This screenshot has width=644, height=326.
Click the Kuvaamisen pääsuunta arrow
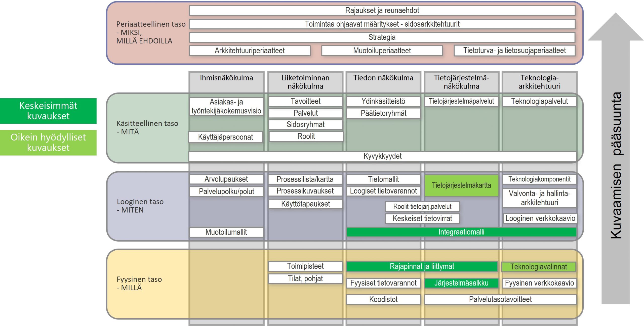tap(615, 163)
